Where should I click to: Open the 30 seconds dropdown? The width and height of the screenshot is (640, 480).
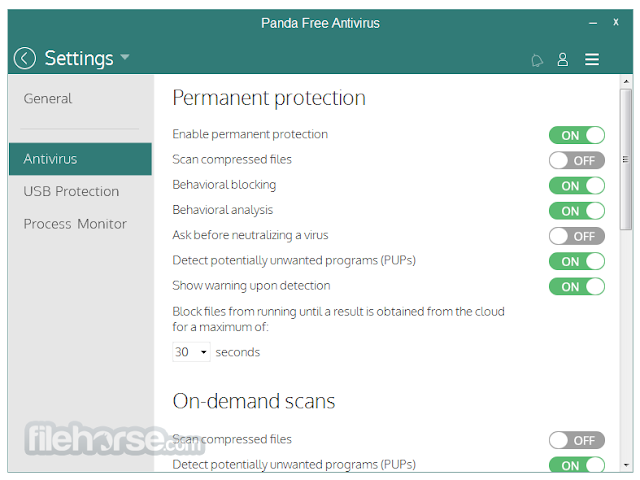[191, 352]
